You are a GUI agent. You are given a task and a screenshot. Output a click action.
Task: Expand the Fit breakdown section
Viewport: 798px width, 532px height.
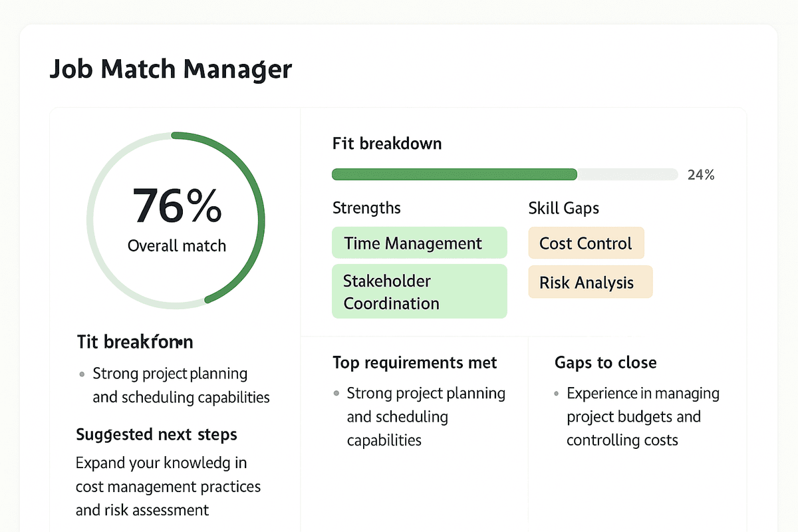coord(386,143)
